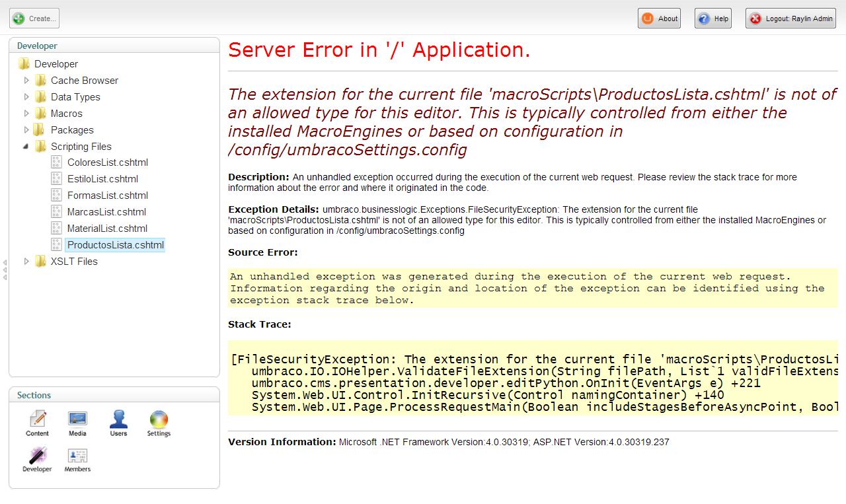This screenshot has width=846, height=504.
Task: Click the ColoresList.cshtml file icon
Action: point(57,162)
